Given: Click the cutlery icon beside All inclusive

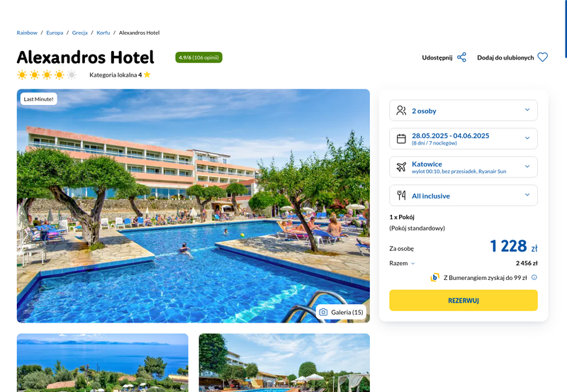Looking at the screenshot, I should click(x=401, y=195).
